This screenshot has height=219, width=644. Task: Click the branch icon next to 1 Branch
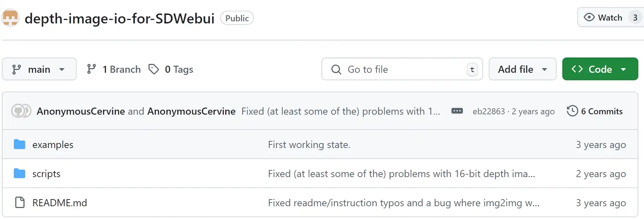tap(91, 69)
